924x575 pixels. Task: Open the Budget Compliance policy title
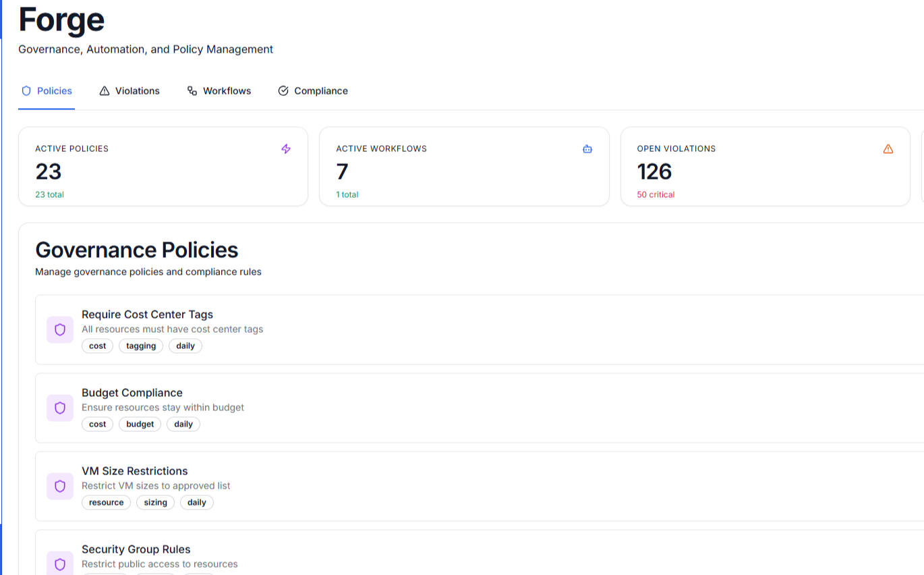pos(132,392)
